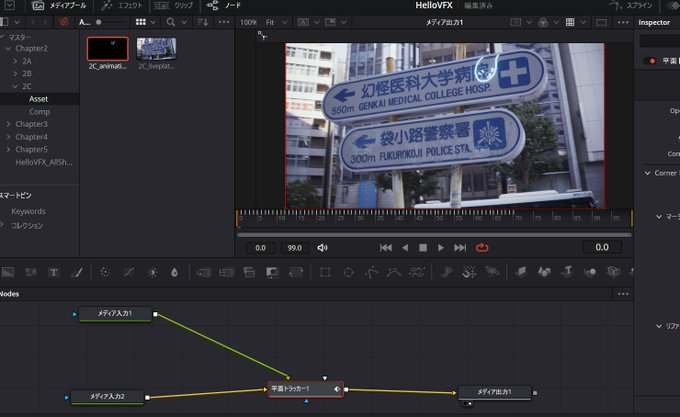The image size is (680, 417).
Task: Select the Background tool in the toolbar
Action: (8, 272)
